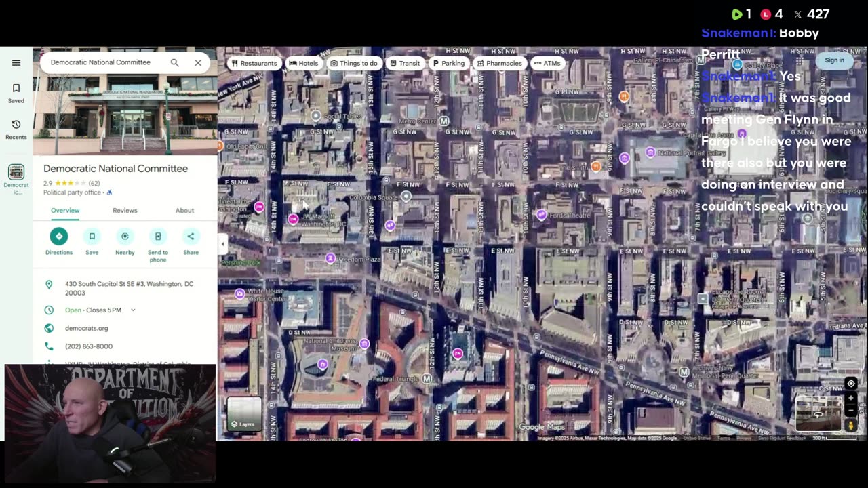Screen dimensions: 868x488
Task: Switch to the Reviews tab
Action: pyautogui.click(x=125, y=211)
